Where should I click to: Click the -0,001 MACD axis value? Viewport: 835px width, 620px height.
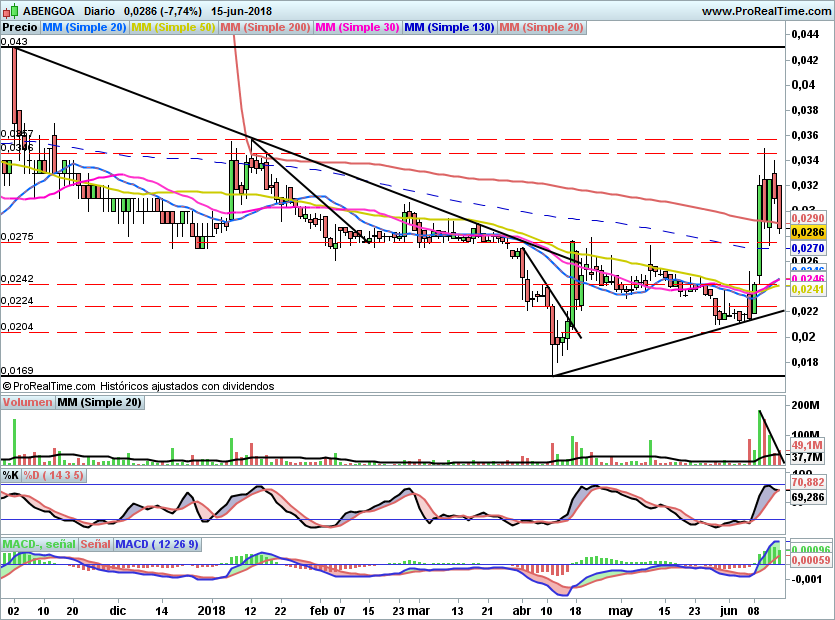(x=807, y=580)
